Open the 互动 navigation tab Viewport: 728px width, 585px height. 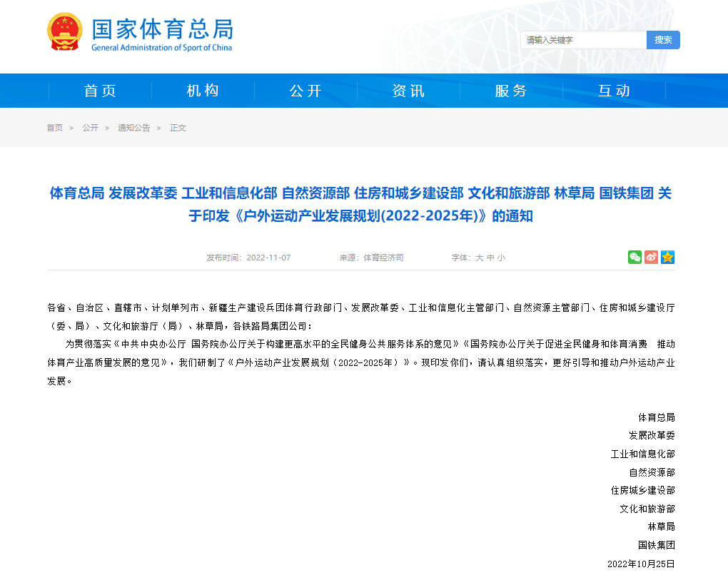pyautogui.click(x=614, y=91)
